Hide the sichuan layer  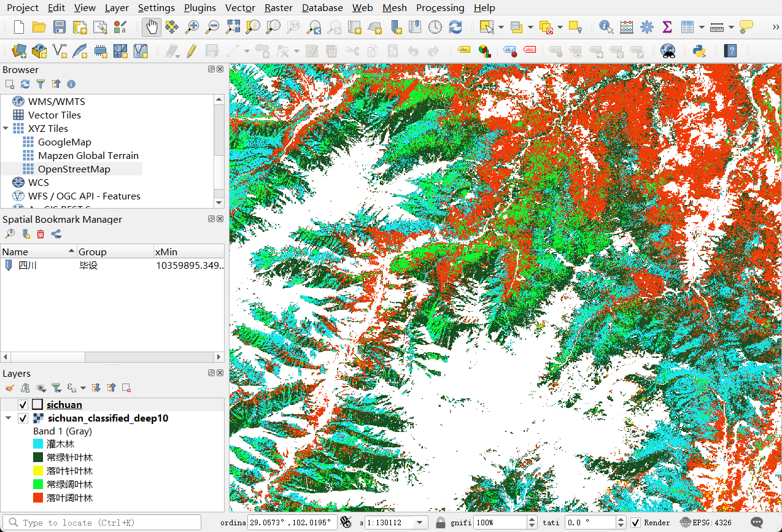coord(23,404)
